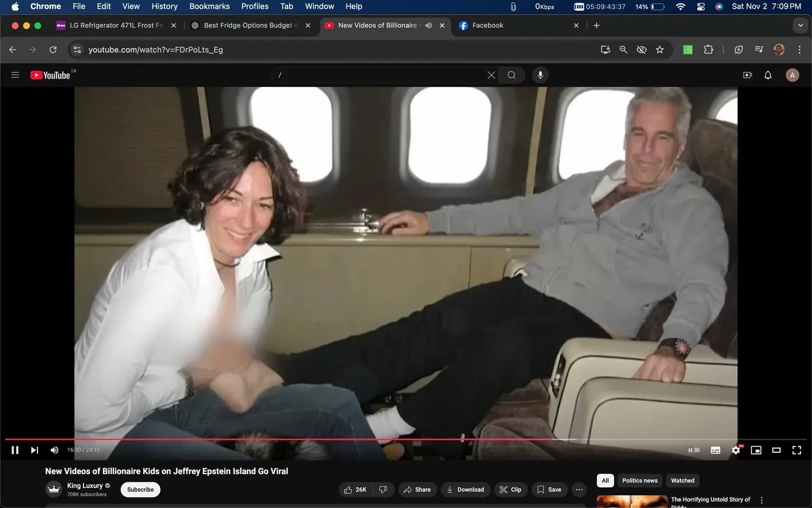The height and width of the screenshot is (508, 812).
Task: Open the YouTube guide hamburger menu
Action: click(15, 75)
